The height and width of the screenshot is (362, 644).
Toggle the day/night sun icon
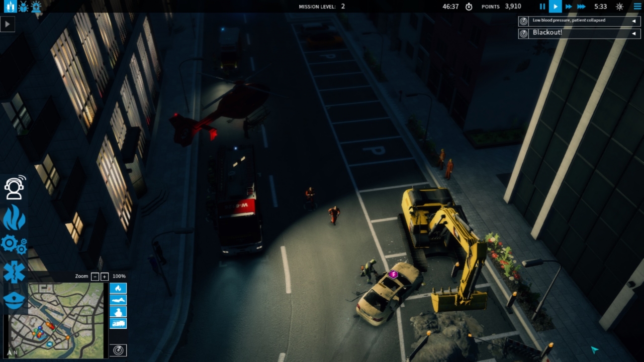(x=619, y=7)
